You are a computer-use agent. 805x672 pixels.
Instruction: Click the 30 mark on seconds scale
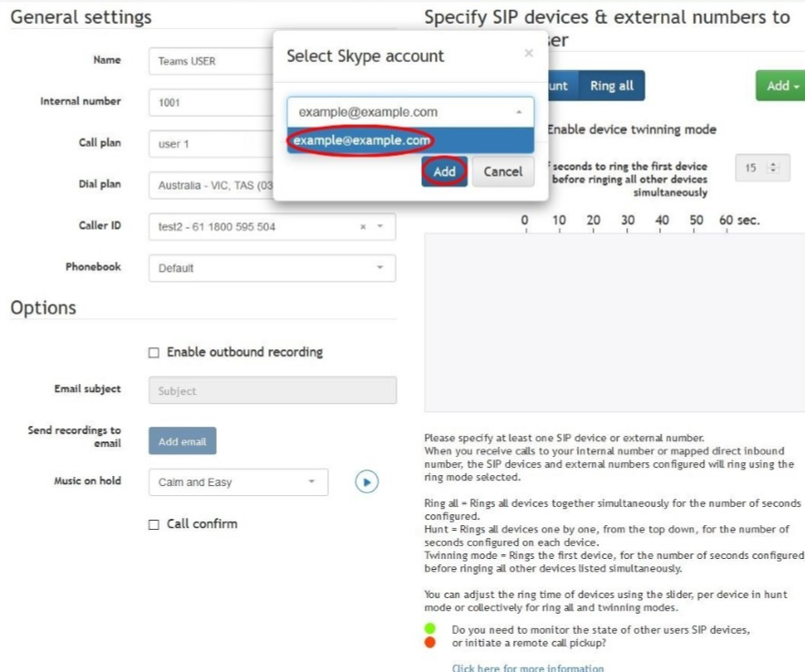(627, 221)
